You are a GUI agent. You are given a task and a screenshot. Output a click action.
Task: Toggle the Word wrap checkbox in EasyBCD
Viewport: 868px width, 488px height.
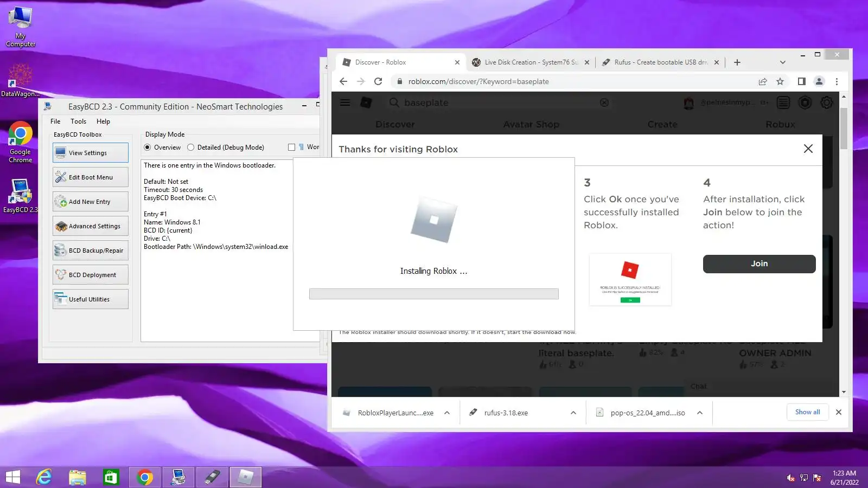(291, 147)
